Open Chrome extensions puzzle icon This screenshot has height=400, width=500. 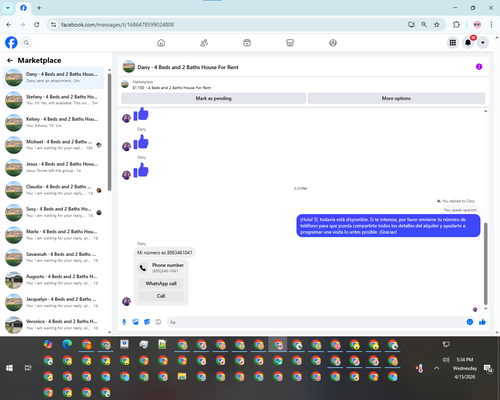456,25
